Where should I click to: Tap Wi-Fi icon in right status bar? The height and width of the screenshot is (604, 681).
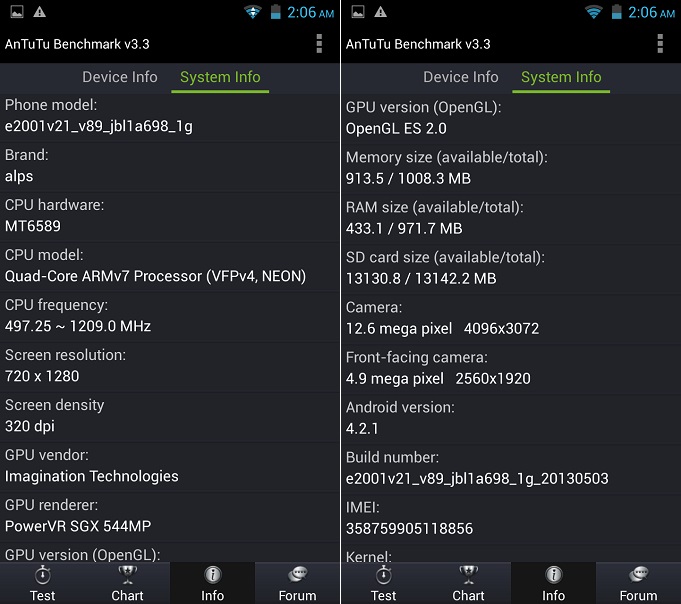click(593, 12)
